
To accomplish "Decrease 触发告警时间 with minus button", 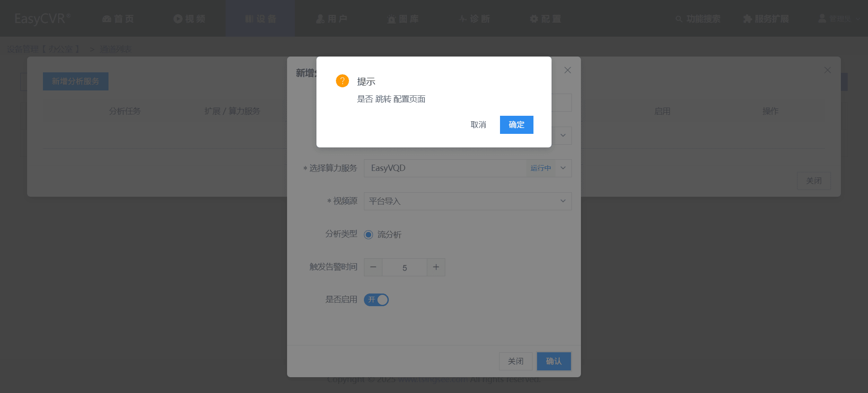I will point(373,267).
